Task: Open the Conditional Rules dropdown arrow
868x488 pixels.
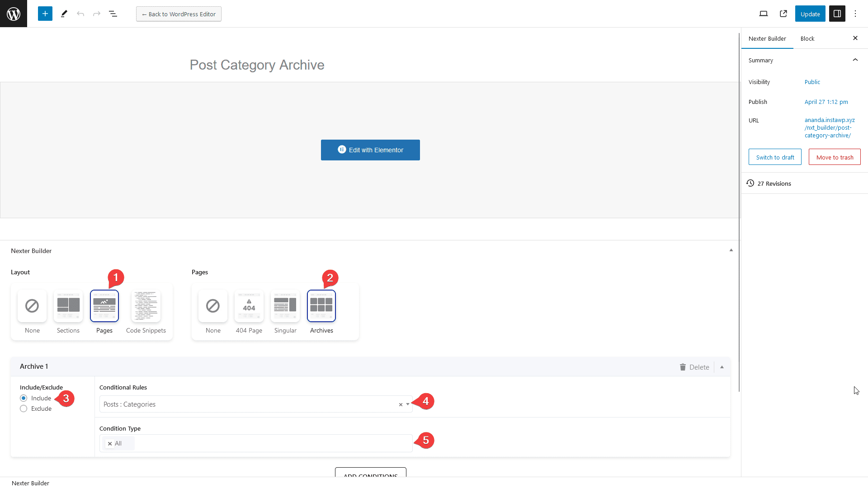Action: 408,404
